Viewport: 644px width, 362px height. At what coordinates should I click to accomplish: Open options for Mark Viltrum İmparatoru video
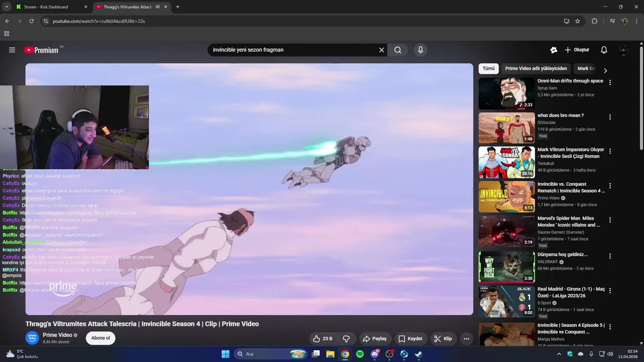[x=610, y=151]
